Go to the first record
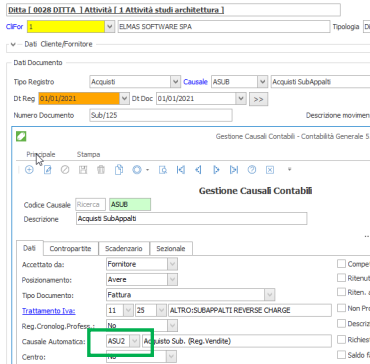The width and height of the screenshot is (370, 364). tap(180, 170)
